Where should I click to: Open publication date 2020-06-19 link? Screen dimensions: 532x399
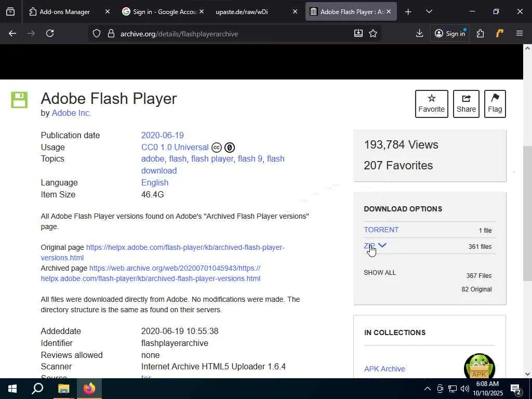162,136
